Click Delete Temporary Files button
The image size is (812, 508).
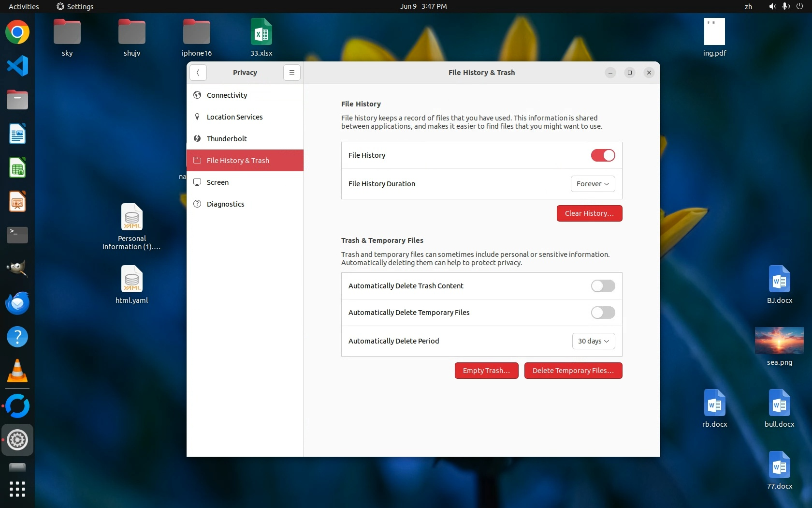pyautogui.click(x=573, y=371)
